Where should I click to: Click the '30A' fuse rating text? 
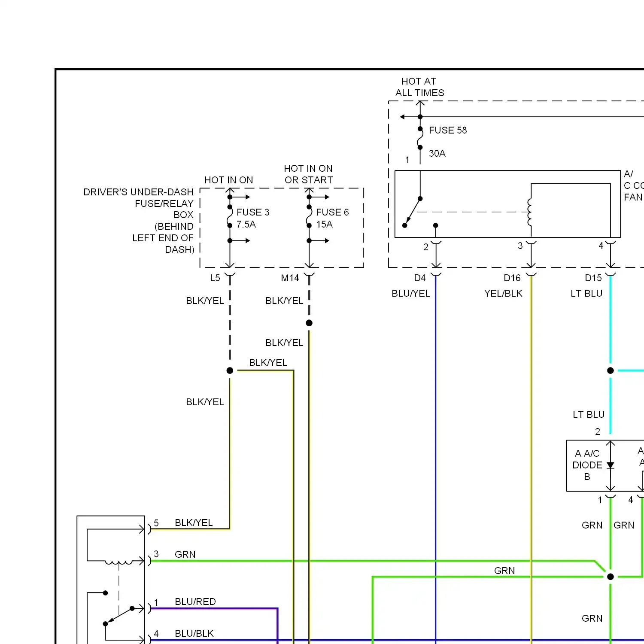tap(437, 153)
